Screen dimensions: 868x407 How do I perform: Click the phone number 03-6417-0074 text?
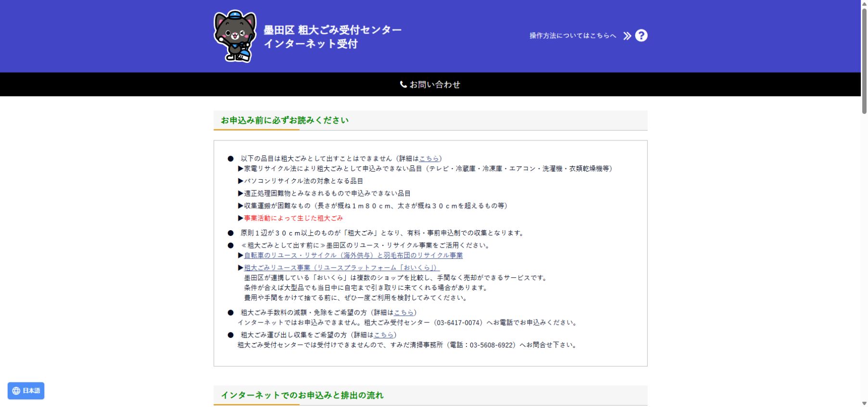pos(459,322)
